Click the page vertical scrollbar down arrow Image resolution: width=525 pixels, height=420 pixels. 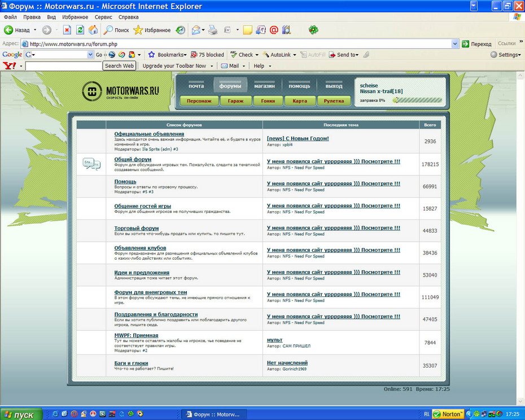point(520,401)
